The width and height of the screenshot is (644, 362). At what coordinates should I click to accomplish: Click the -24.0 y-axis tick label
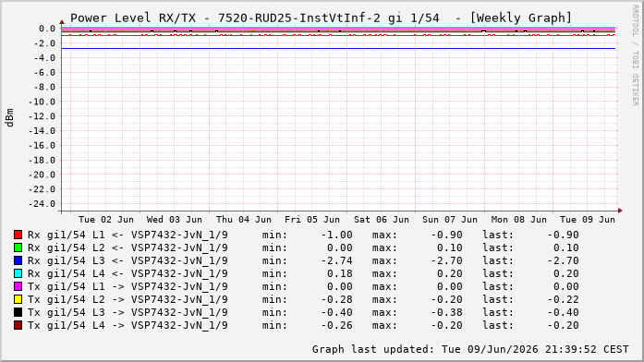click(42, 204)
